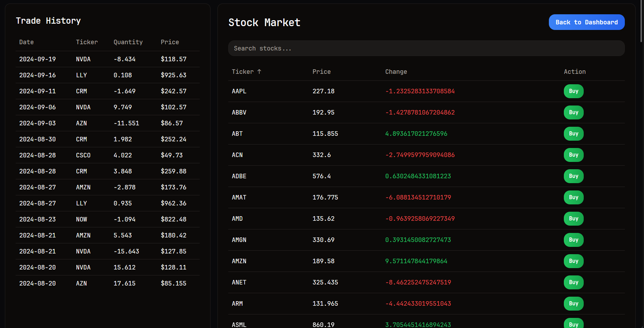Buy ANET stock
The height and width of the screenshot is (328, 644).
[x=574, y=282]
